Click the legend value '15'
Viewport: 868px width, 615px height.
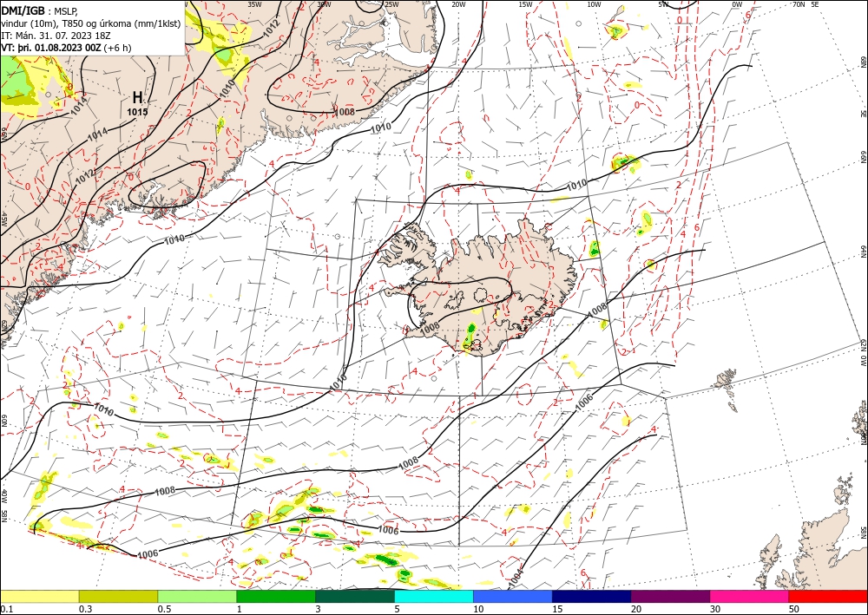pyautogui.click(x=557, y=609)
